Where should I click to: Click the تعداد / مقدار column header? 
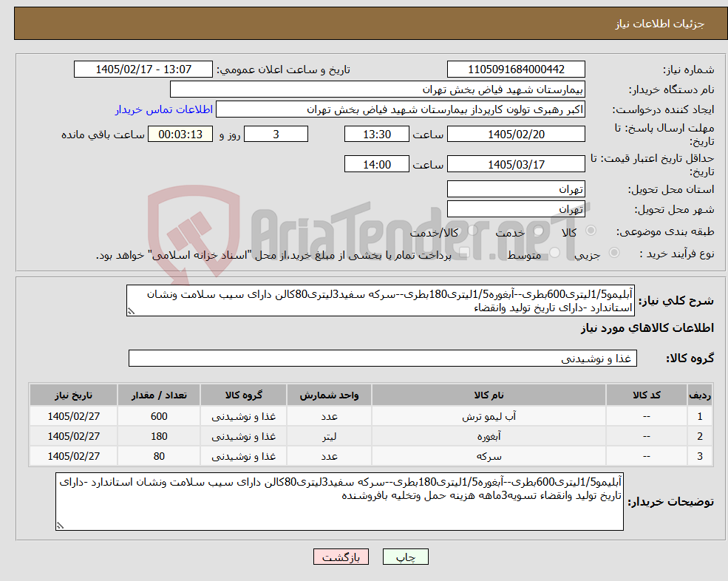click(159, 395)
